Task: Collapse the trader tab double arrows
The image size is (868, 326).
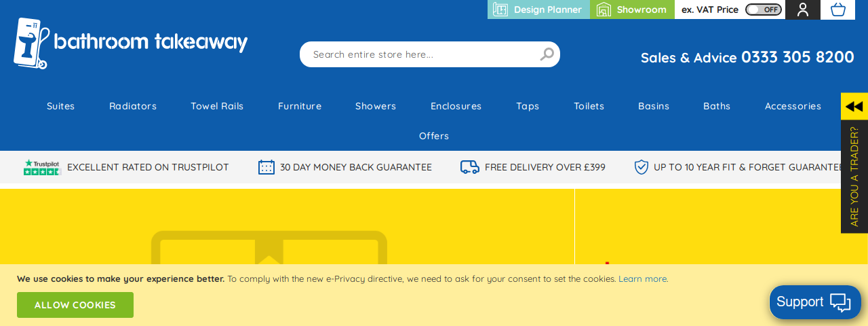Action: [854, 107]
